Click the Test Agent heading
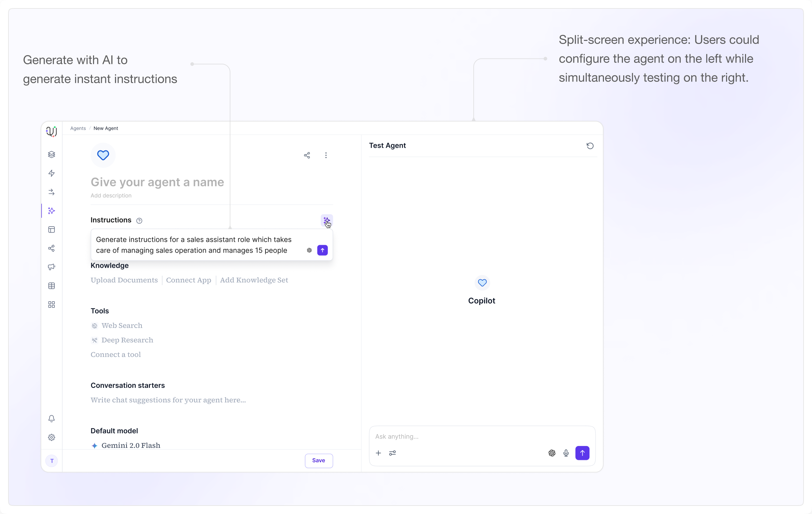The image size is (812, 514). click(x=387, y=145)
